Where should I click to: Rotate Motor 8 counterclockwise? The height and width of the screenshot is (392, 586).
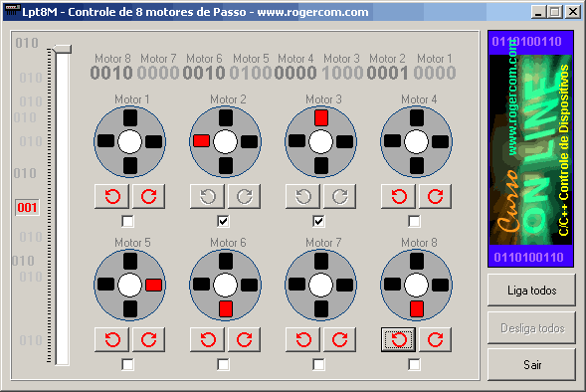(x=398, y=339)
